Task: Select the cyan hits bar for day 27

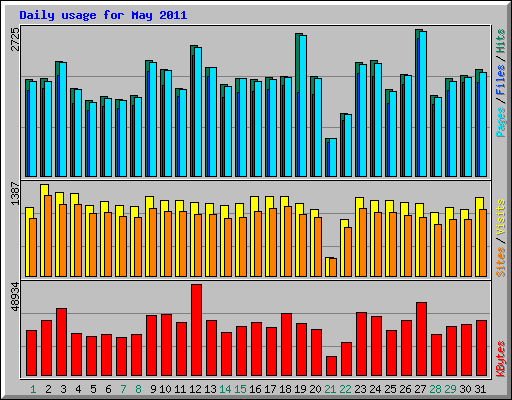Action: [x=423, y=104]
